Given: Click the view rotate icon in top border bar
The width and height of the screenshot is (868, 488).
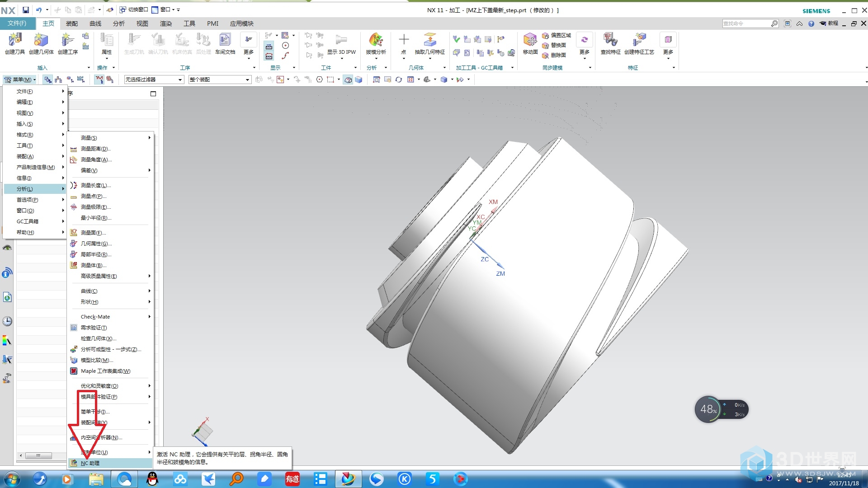Looking at the screenshot, I should coord(398,80).
